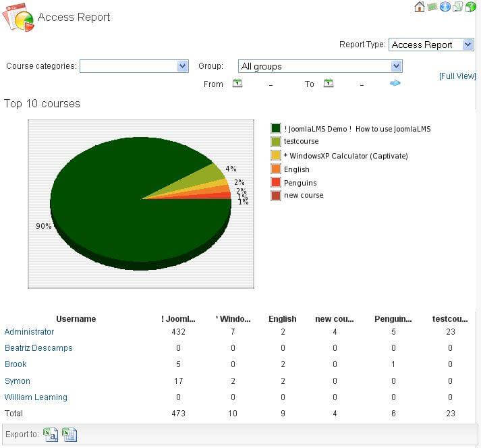Click the Access Report pie chart logo

pyautogui.click(x=18, y=18)
